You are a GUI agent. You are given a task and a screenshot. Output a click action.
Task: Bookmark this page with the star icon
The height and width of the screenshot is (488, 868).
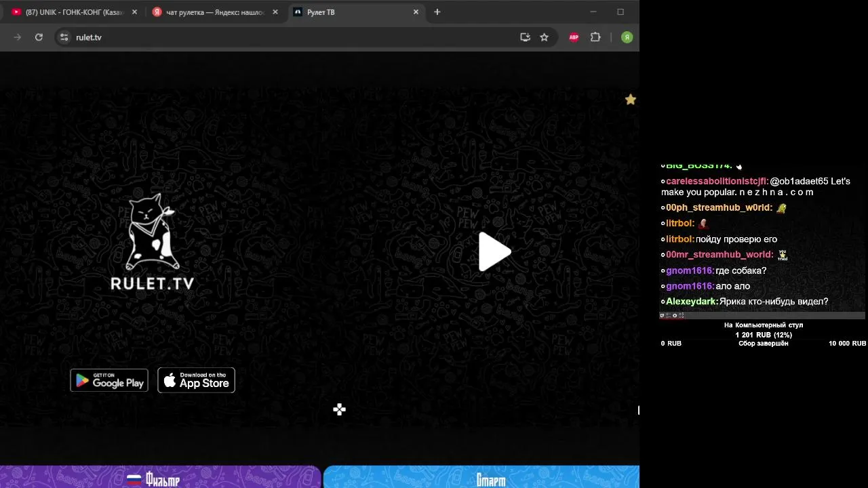[544, 37]
